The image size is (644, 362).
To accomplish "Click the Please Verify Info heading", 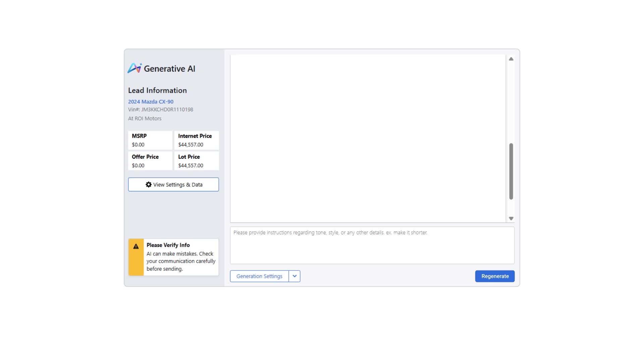I will (168, 245).
